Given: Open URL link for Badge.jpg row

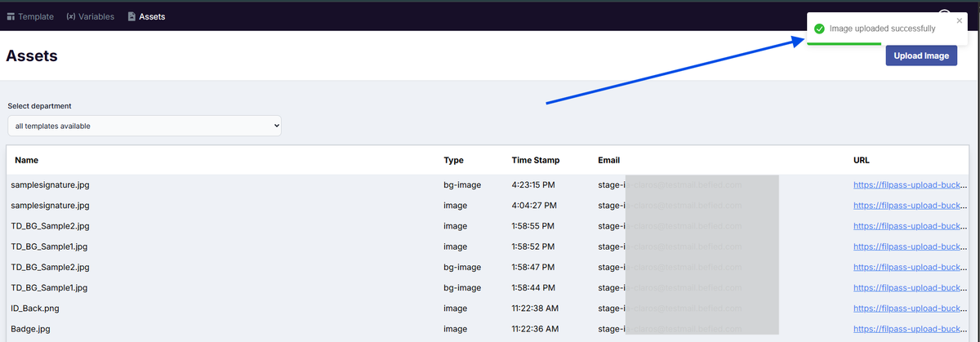Looking at the screenshot, I should (x=911, y=329).
